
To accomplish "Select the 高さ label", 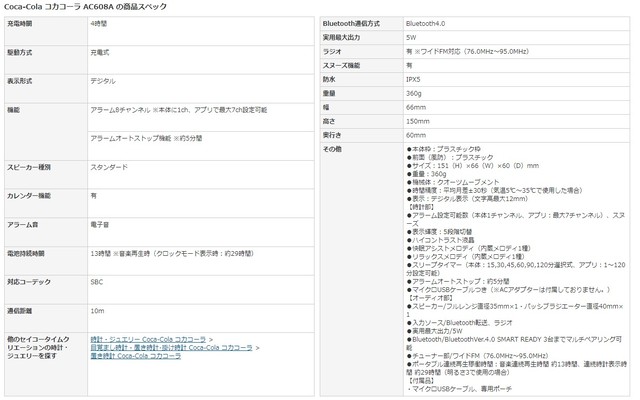I will [x=329, y=121].
